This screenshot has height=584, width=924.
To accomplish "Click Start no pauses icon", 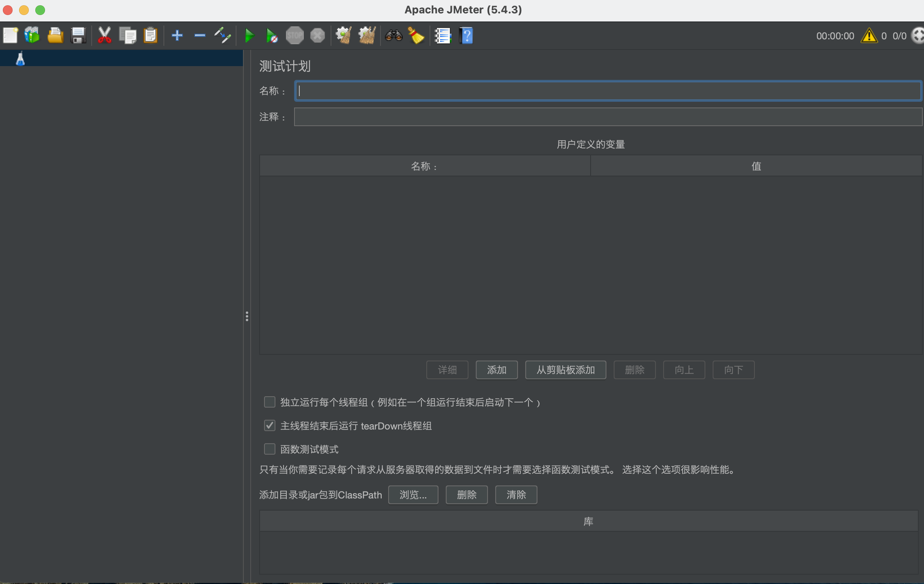I will 272,36.
